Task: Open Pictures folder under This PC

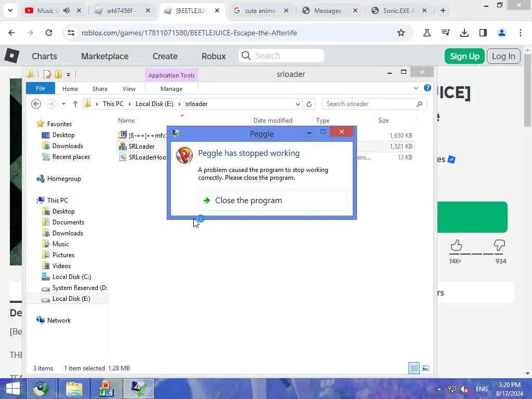Action: click(x=63, y=255)
